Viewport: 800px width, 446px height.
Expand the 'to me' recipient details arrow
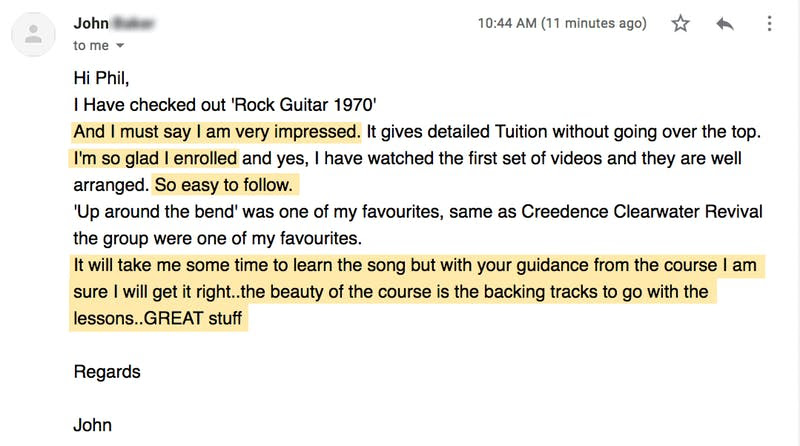tap(120, 45)
